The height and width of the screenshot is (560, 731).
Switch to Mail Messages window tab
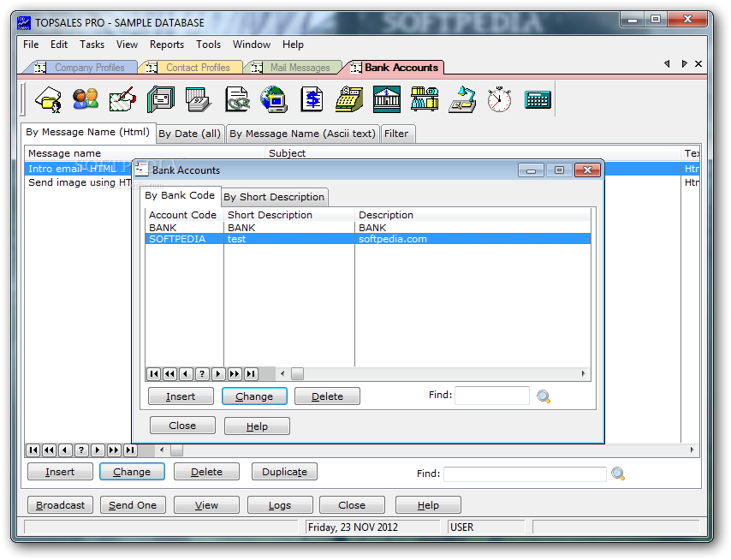[x=294, y=68]
